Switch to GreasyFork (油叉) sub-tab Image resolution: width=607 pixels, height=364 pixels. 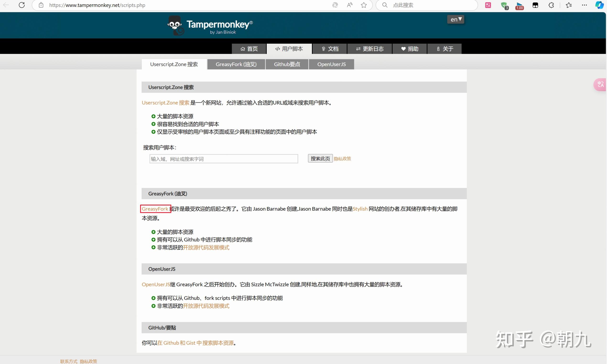[236, 64]
